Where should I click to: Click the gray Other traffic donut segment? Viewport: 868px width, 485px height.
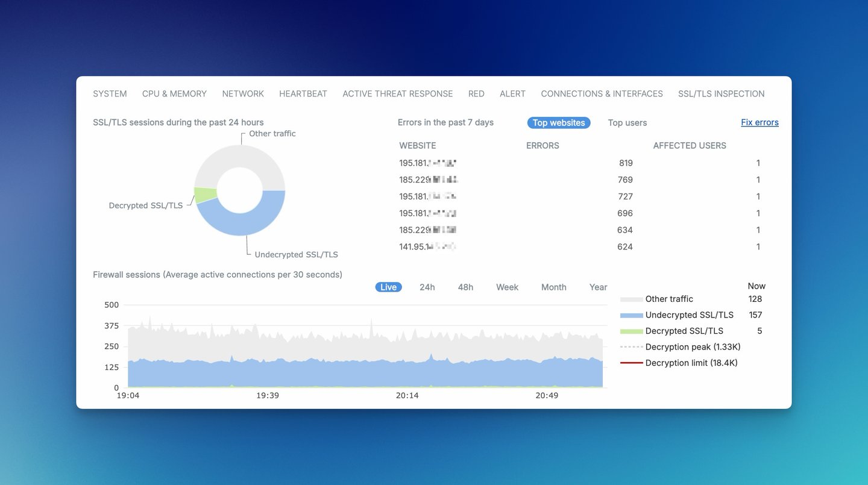(x=239, y=156)
